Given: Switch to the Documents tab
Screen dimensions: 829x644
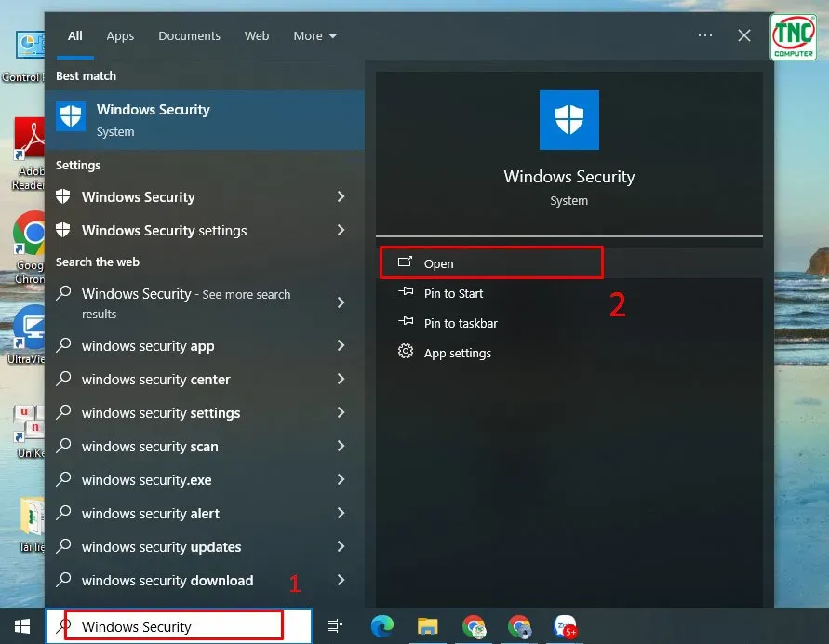Looking at the screenshot, I should point(189,35).
